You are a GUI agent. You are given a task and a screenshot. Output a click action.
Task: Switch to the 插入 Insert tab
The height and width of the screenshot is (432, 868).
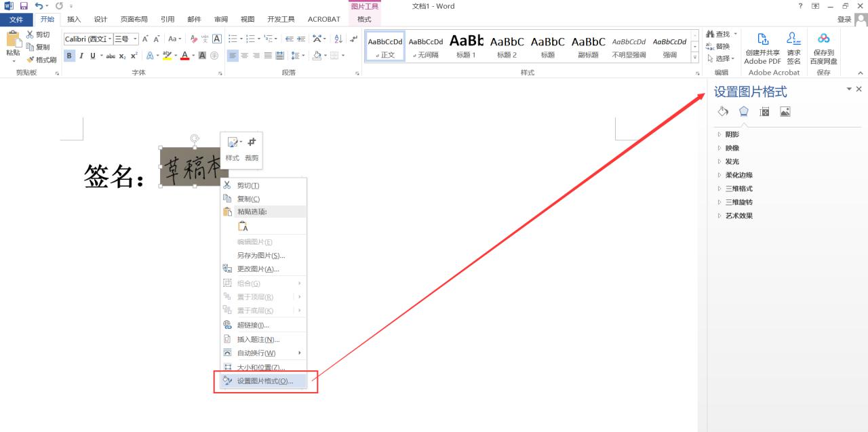[x=74, y=19]
